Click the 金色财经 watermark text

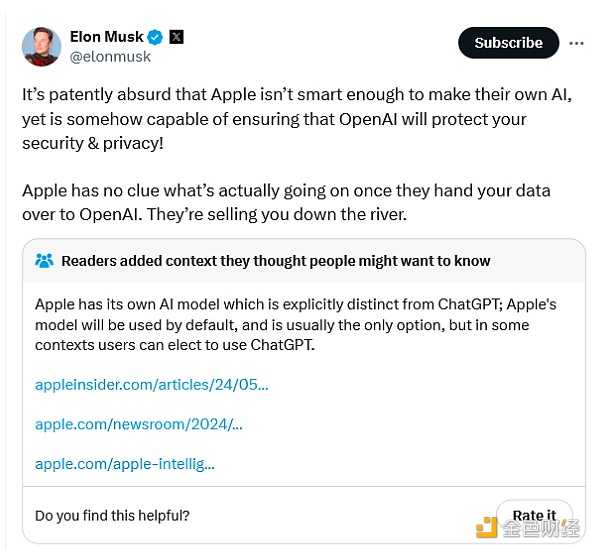click(x=540, y=529)
